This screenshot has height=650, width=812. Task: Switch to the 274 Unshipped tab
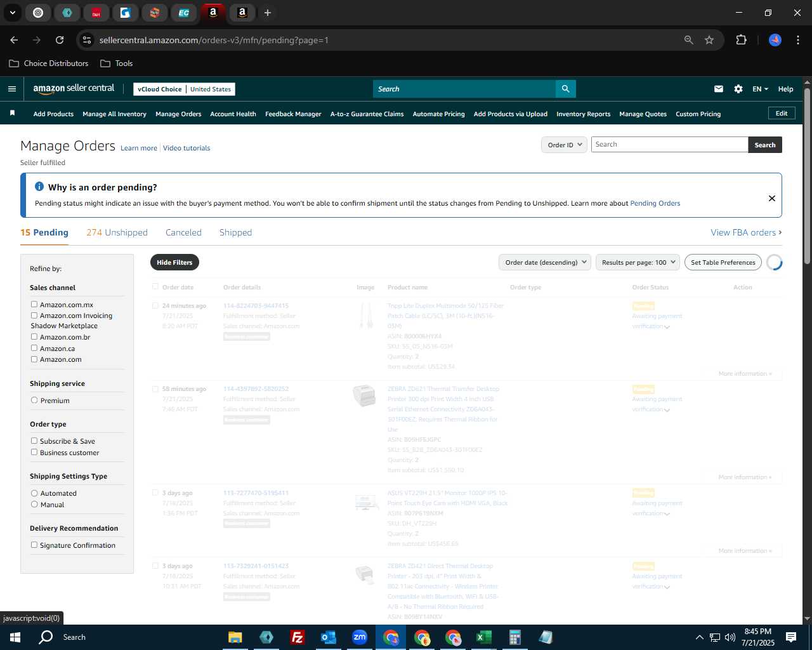[x=117, y=232]
